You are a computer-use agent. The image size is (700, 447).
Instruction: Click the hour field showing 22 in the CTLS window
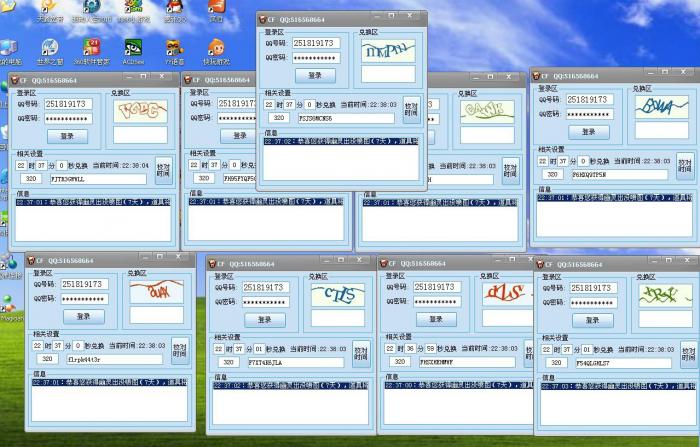tap(219, 349)
